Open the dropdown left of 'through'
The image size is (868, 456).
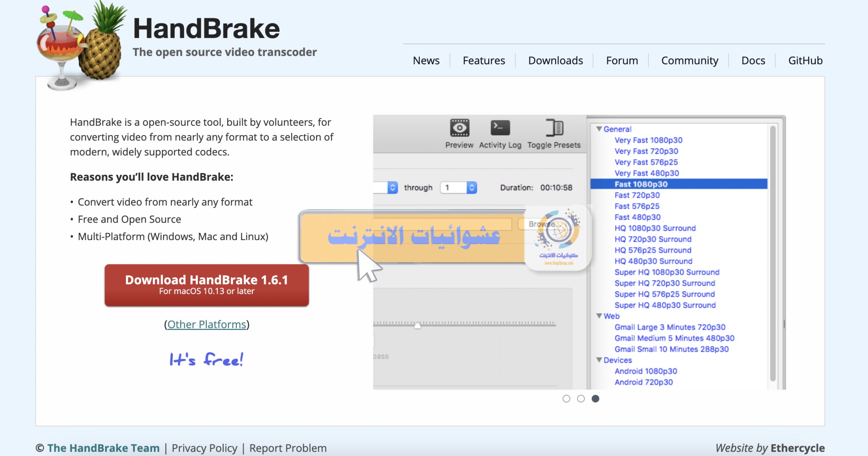click(386, 188)
